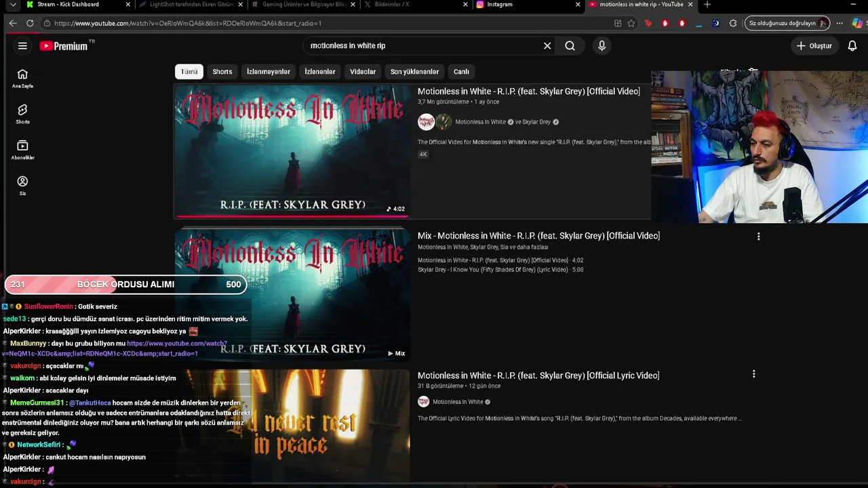This screenshot has height=488, width=868.
Task: Open the three-dot menu for the Lyric Video
Action: [x=753, y=374]
